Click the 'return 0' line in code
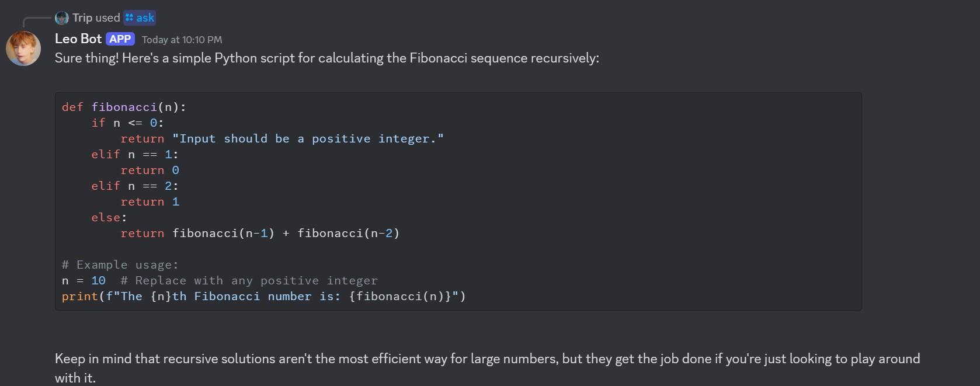This screenshot has width=980, height=386. tap(150, 171)
